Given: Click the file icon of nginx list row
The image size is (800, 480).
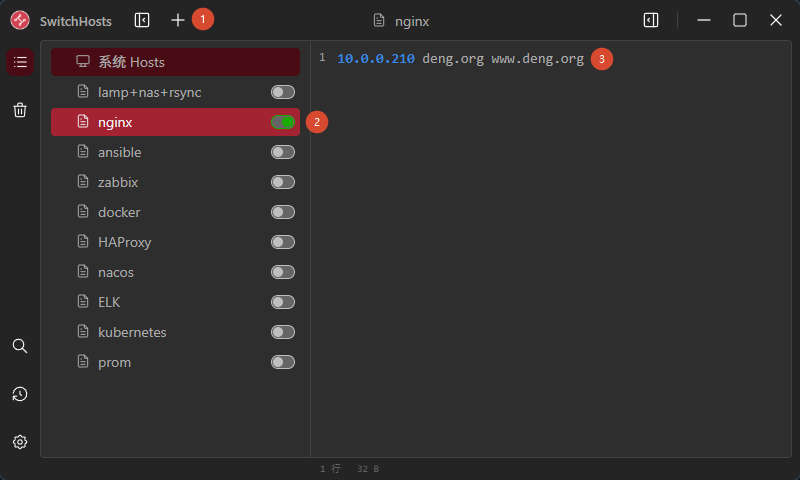Looking at the screenshot, I should (x=83, y=122).
